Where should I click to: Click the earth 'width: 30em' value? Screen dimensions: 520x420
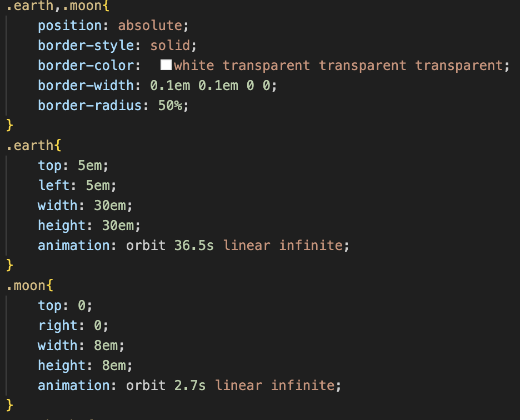(110, 206)
